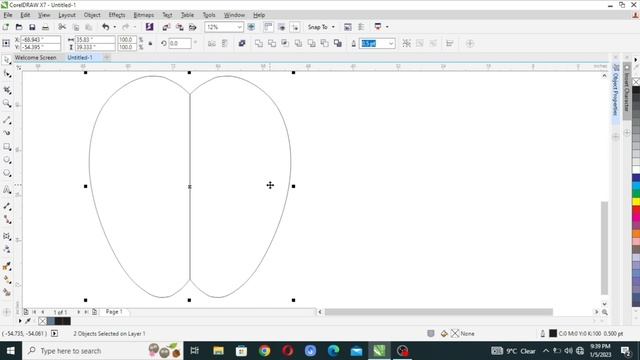This screenshot has height=360, width=640.
Task: Go to next page arrow
Action: pos(78,312)
